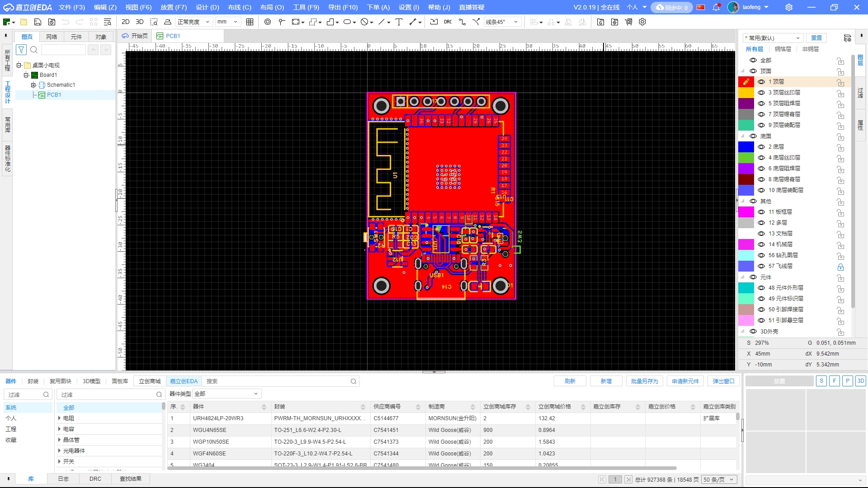Open toolbar settings gear icon
The image size is (868, 488).
642,22
